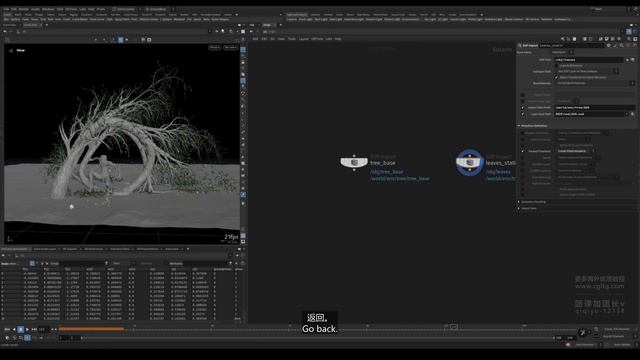The height and width of the screenshot is (360, 640).
Task: Toggle the NURBS Curves checkbox
Action: point(522,164)
